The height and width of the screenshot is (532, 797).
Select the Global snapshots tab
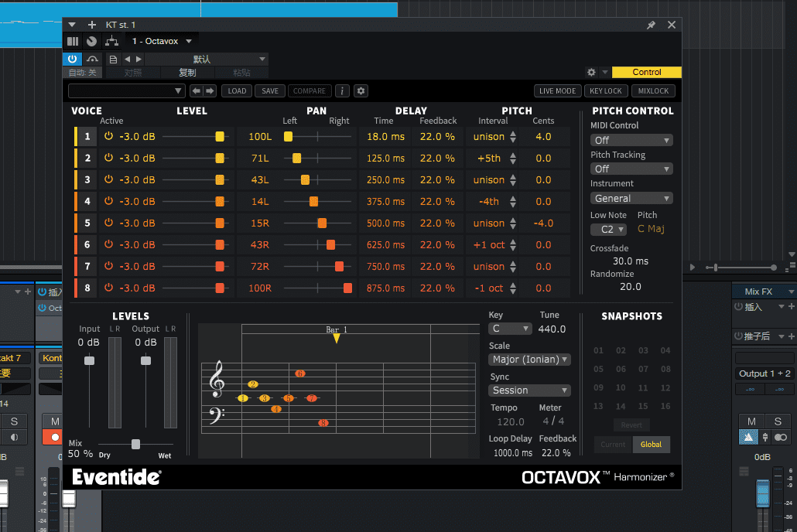coord(651,445)
